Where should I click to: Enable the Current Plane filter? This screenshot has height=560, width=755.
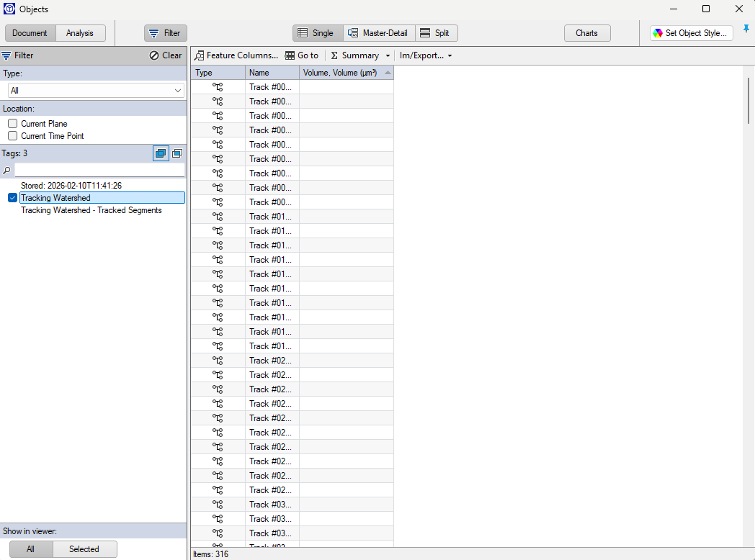coord(12,123)
